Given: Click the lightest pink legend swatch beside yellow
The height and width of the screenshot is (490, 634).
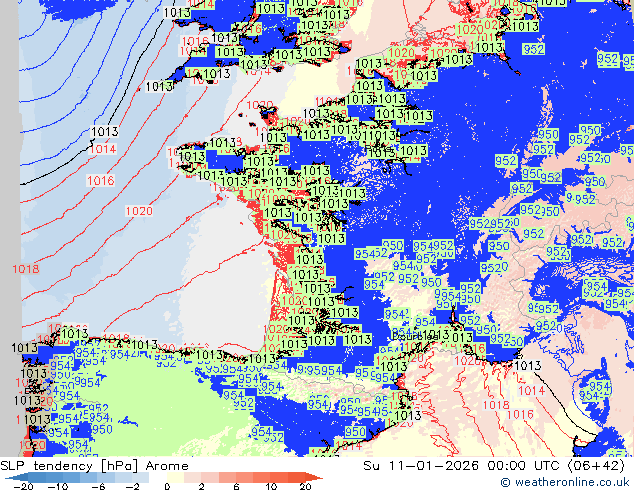Looking at the screenshot, I should click(192, 477).
